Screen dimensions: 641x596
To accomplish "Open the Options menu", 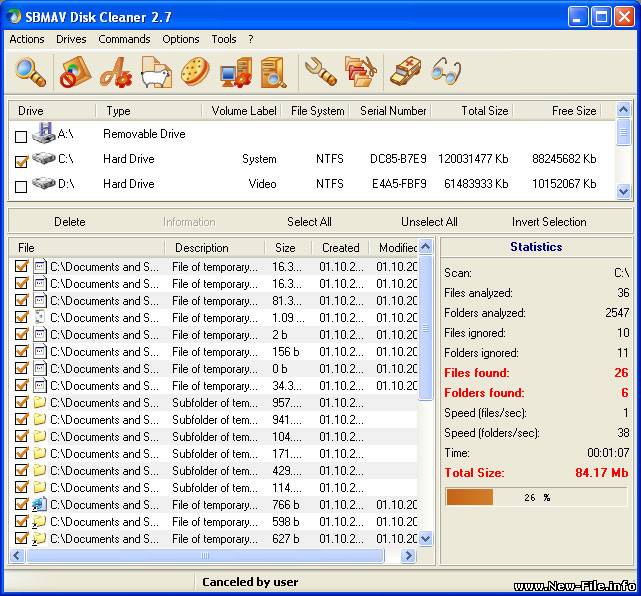I will pyautogui.click(x=181, y=39).
